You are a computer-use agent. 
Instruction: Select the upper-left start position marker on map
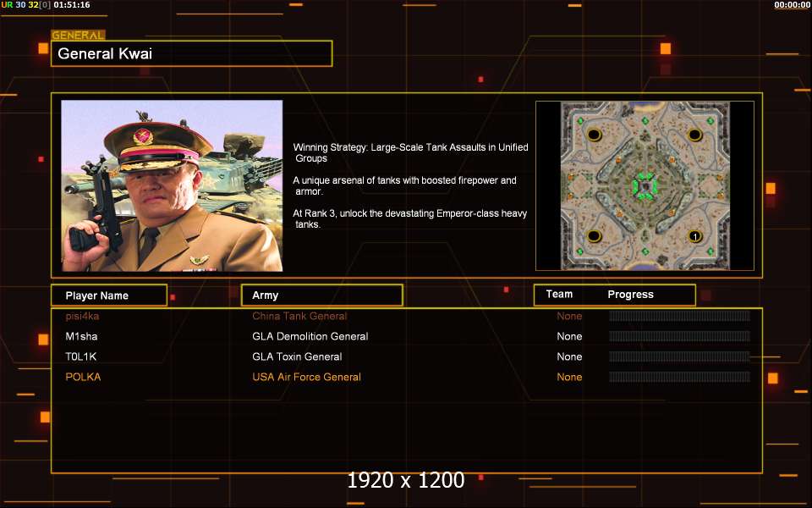595,135
